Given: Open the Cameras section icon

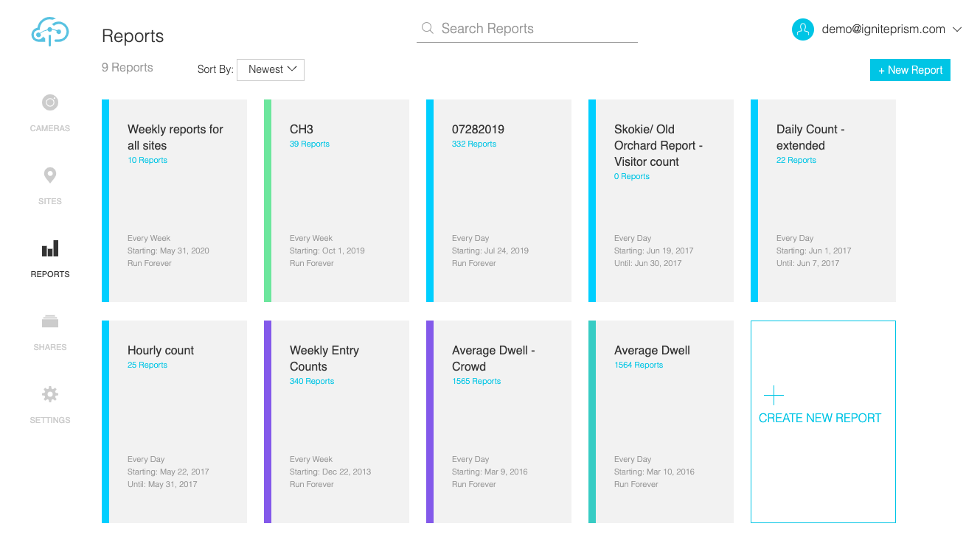Looking at the screenshot, I should coord(50,102).
